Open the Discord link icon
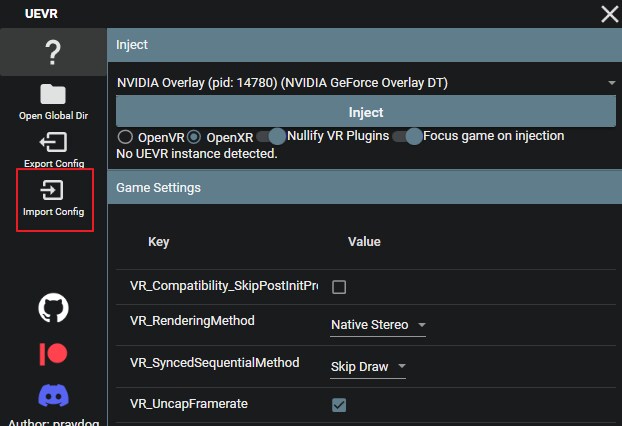Viewport: 622px width, 426px height. pos(53,395)
